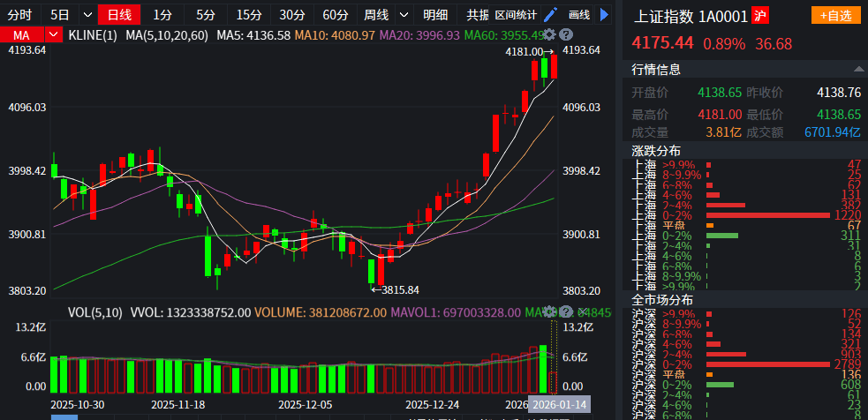Open the 周线 period dropdown arrow
The height and width of the screenshot is (420, 868).
coord(404,15)
